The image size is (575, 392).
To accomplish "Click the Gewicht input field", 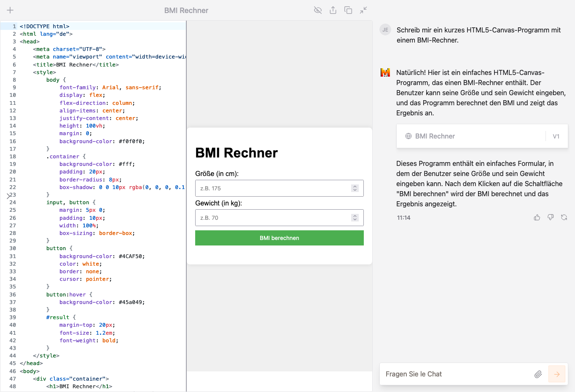I will click(279, 218).
